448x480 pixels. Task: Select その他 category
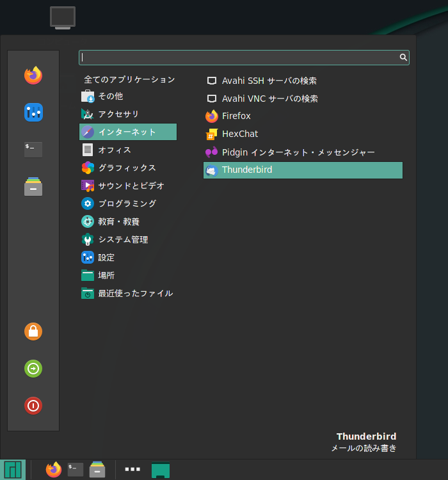coord(128,96)
